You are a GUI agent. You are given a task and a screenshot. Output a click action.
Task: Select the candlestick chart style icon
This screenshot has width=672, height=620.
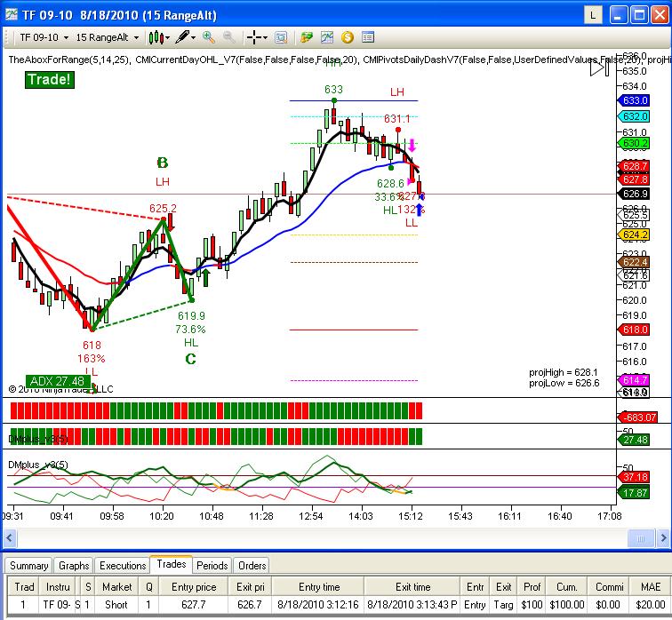pos(156,37)
